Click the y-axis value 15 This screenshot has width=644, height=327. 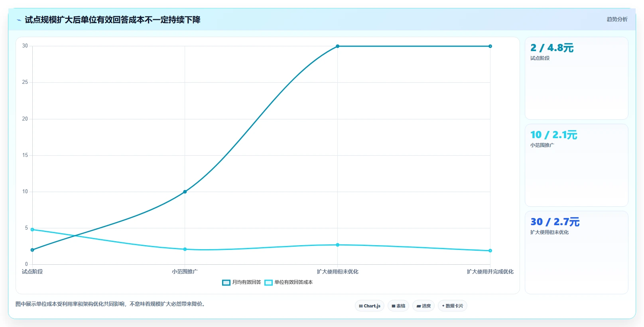(25, 155)
